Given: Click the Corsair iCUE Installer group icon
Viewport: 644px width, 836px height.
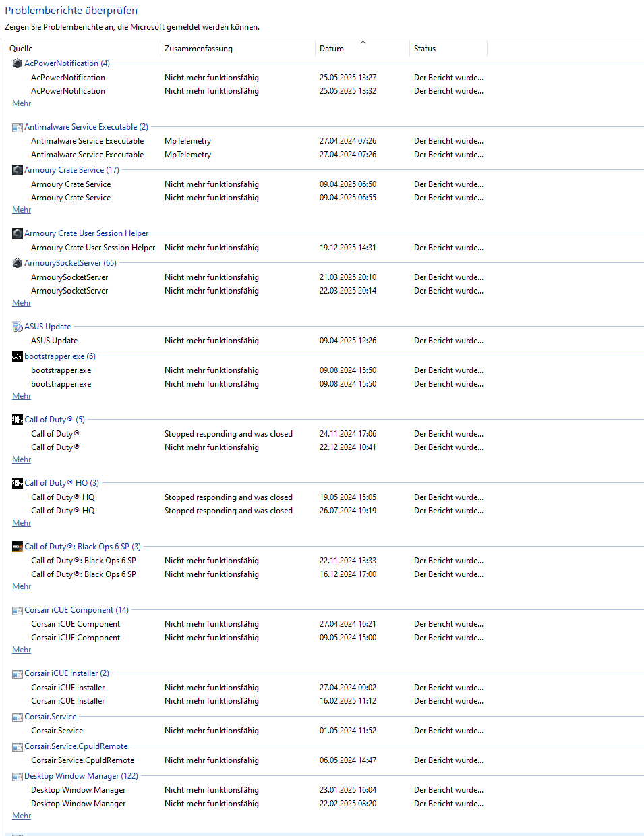Looking at the screenshot, I should pos(18,673).
